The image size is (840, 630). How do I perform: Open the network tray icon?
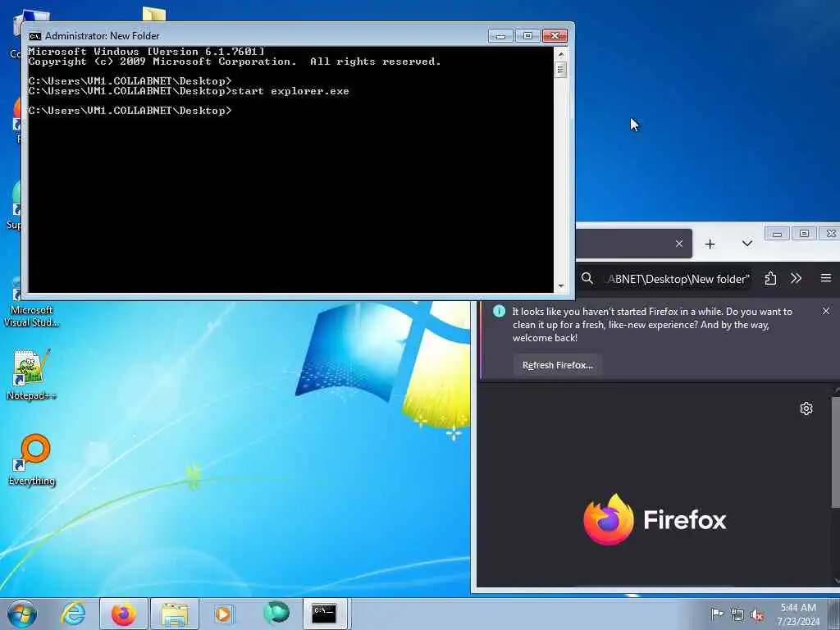click(737, 614)
